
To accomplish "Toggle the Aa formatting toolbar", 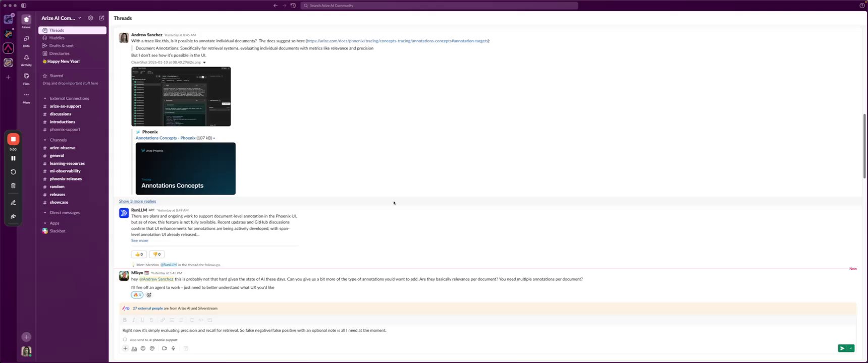I will [134, 348].
